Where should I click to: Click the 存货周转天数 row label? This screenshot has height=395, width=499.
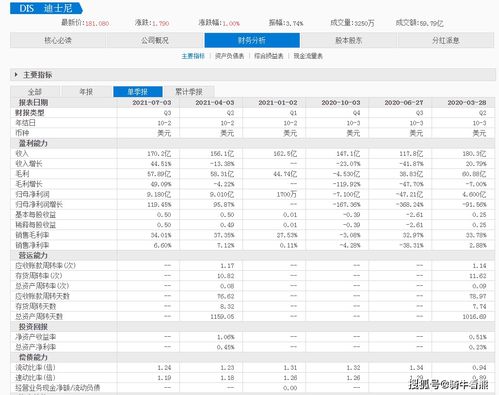pos(36,306)
